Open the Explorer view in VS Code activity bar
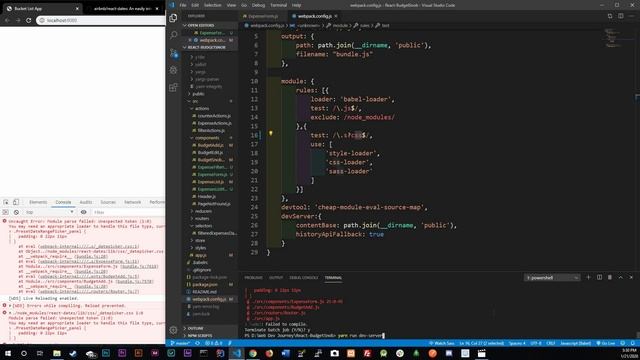 (x=173, y=18)
